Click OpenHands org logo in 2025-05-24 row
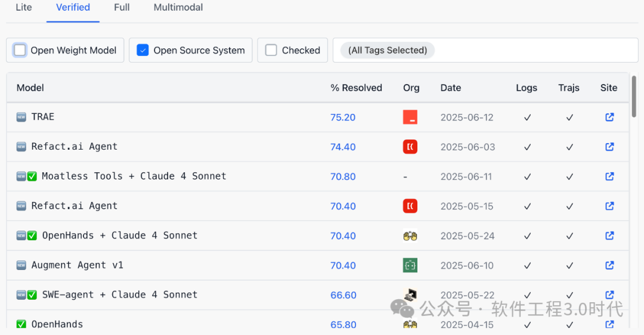The height and width of the screenshot is (335, 644). point(410,235)
